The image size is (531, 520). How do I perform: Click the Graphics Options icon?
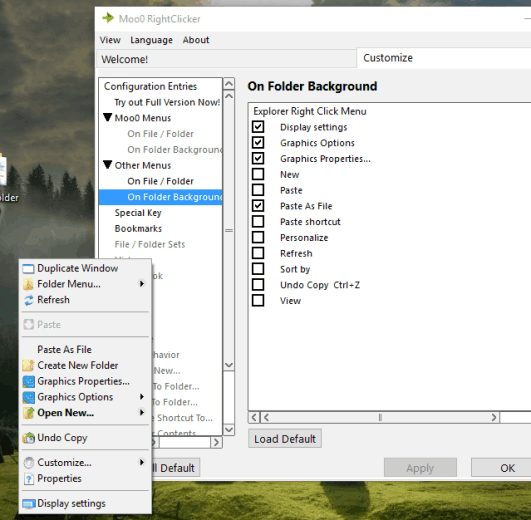28,397
